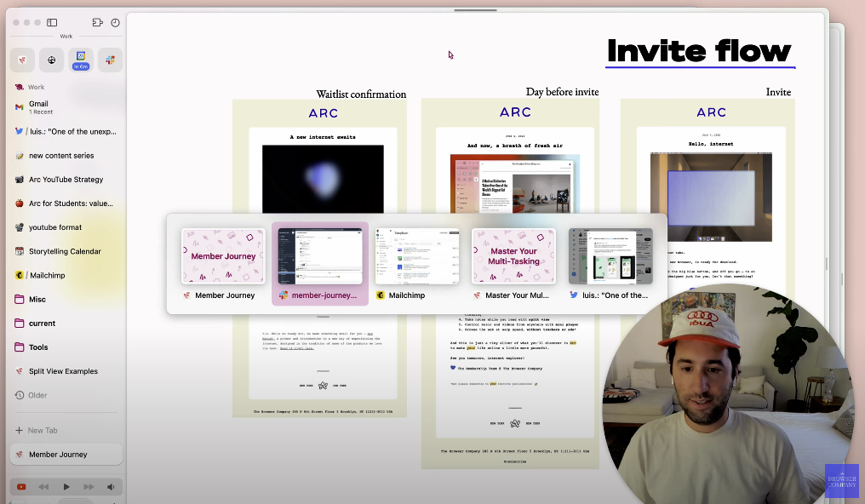Image resolution: width=865 pixels, height=504 pixels.
Task: Click the "Invite flow" page title
Action: coord(699,51)
